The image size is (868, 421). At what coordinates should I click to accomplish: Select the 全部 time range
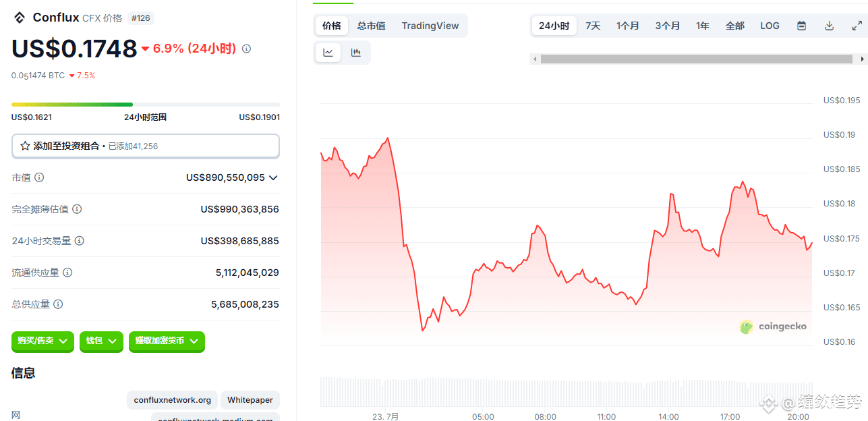[x=735, y=26]
